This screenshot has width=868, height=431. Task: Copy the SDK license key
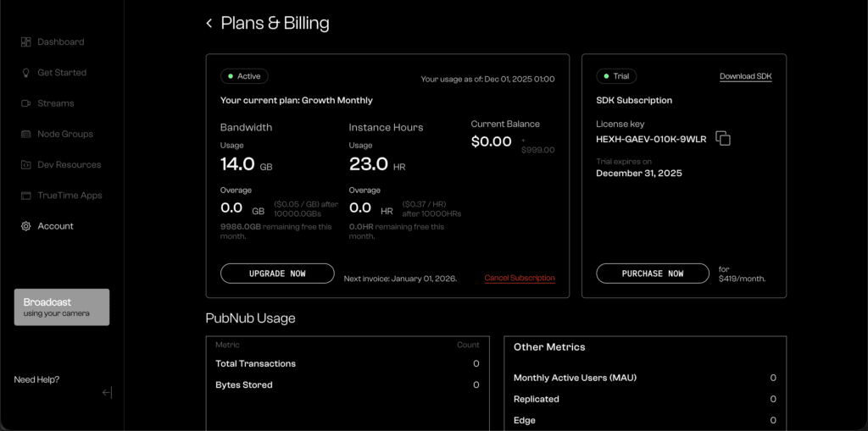click(x=722, y=138)
